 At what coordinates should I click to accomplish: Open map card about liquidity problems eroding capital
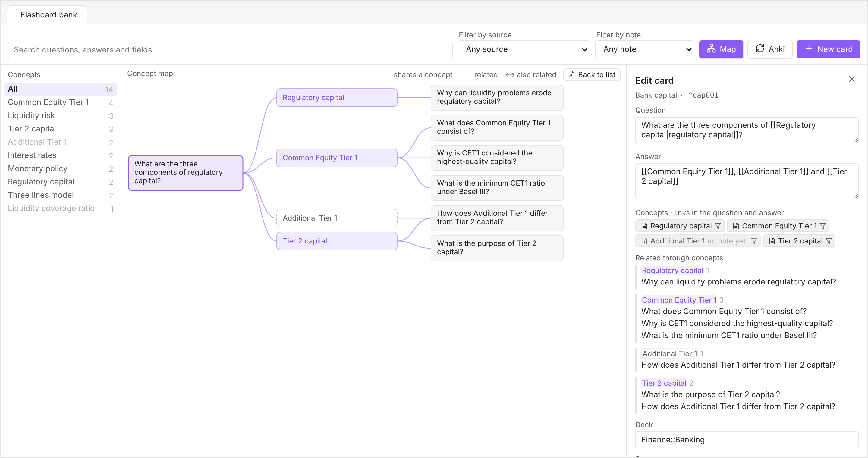[x=497, y=97]
